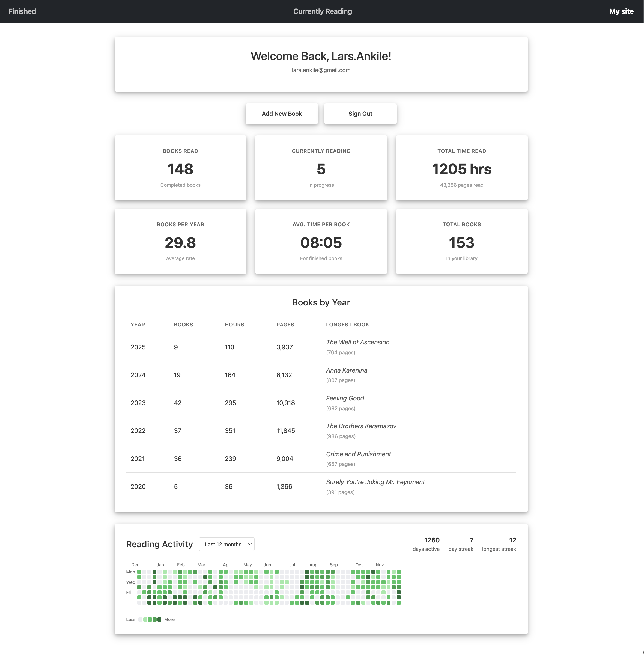Click the Longest Book column header
Viewport: 644px width, 654px height.
click(x=347, y=325)
